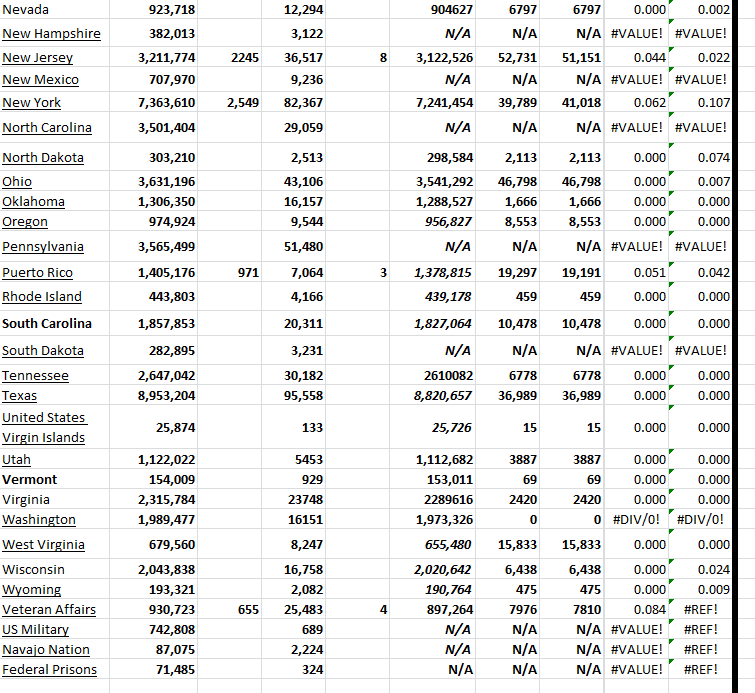Select the first #DIV/0! cell in Washington row
755x693 pixels.
tap(636, 520)
